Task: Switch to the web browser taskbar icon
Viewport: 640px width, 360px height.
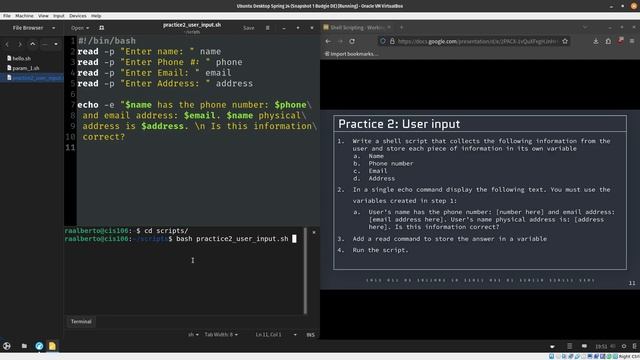Action: [39, 346]
